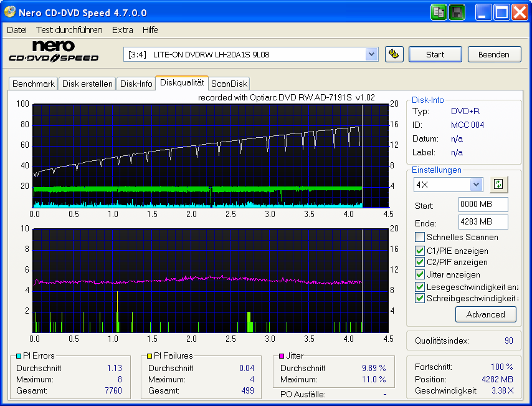Click inside the Ende value field
The width and height of the screenshot is (532, 406).
coord(483,223)
